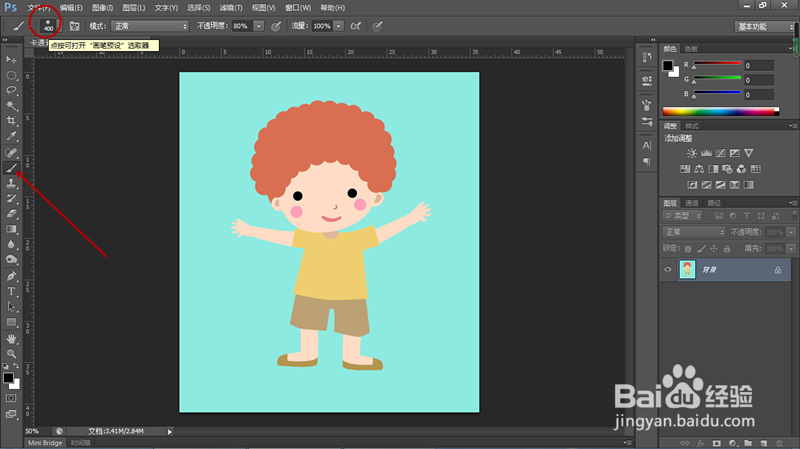
Task: Toggle pressure for size button
Action: point(377,26)
